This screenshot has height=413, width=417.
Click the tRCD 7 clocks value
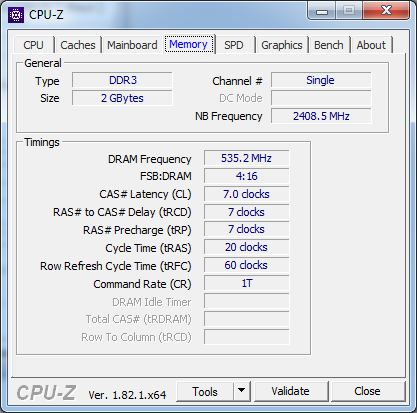pos(247,212)
